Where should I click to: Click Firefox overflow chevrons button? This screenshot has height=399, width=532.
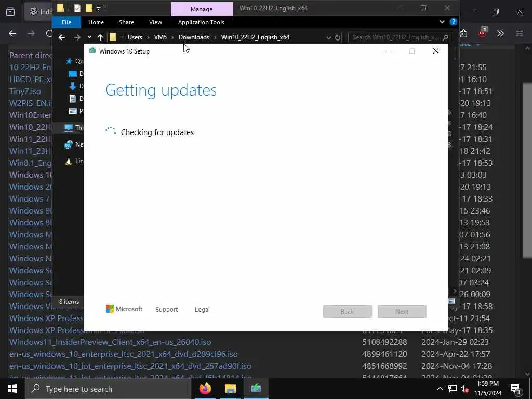(500, 33)
